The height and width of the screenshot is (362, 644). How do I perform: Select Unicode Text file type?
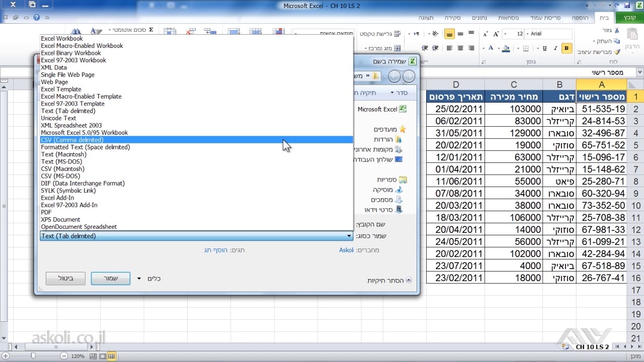click(x=196, y=118)
